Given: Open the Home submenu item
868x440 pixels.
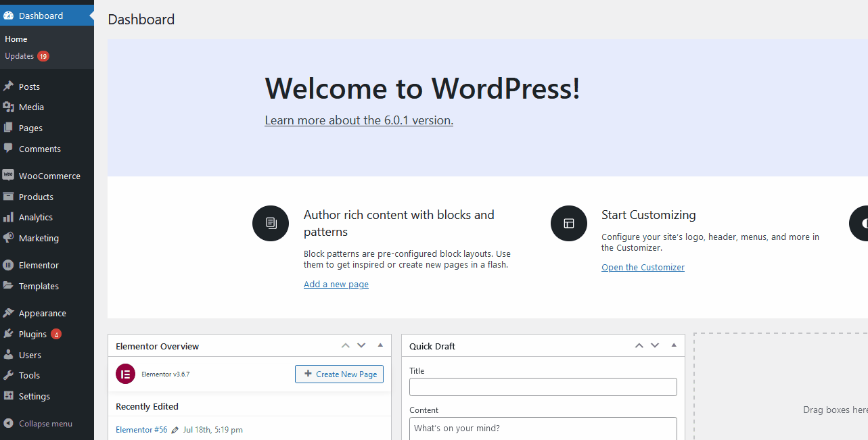Looking at the screenshot, I should click(x=16, y=39).
